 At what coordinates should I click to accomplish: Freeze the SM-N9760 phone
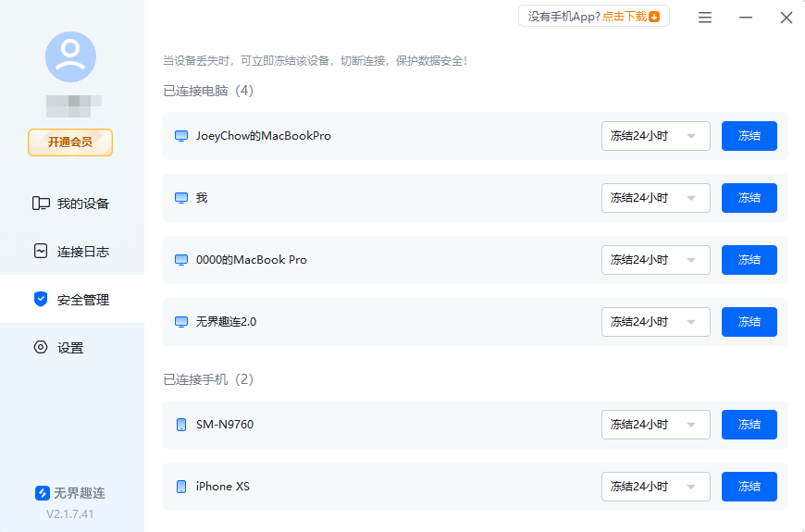pos(749,425)
